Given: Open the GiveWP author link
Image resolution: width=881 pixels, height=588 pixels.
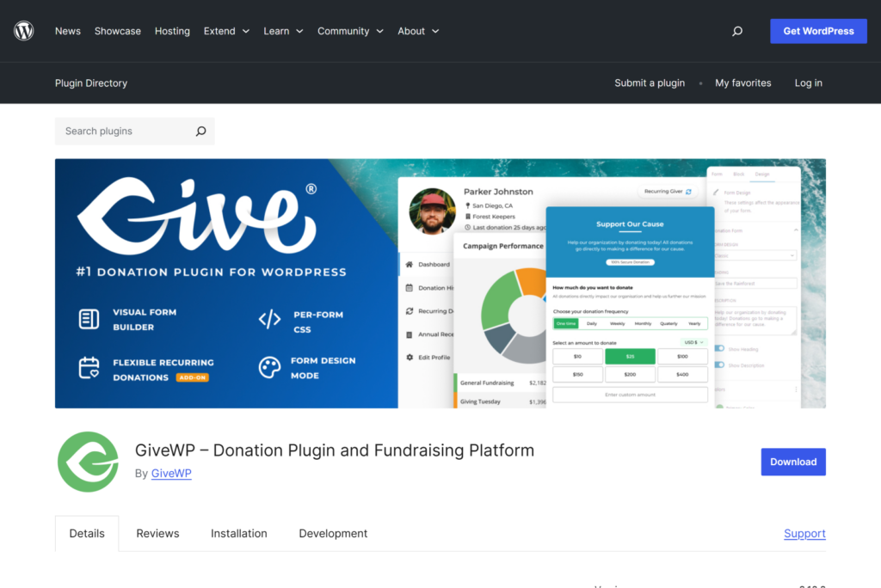Looking at the screenshot, I should pos(171,473).
